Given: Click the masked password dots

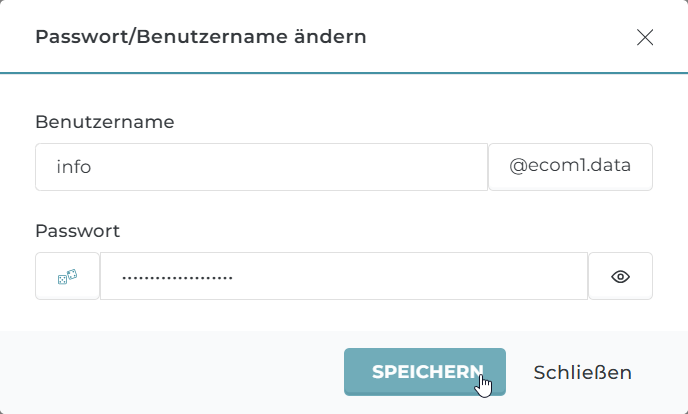Looking at the screenshot, I should coord(177,277).
